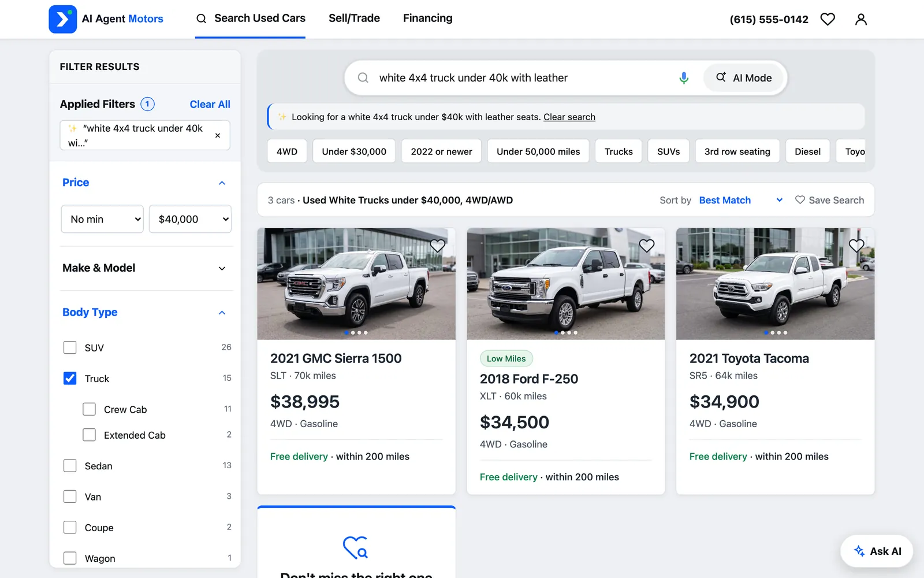Image resolution: width=924 pixels, height=578 pixels.
Task: Click the heart-search icon in the alert card
Action: coord(356,547)
